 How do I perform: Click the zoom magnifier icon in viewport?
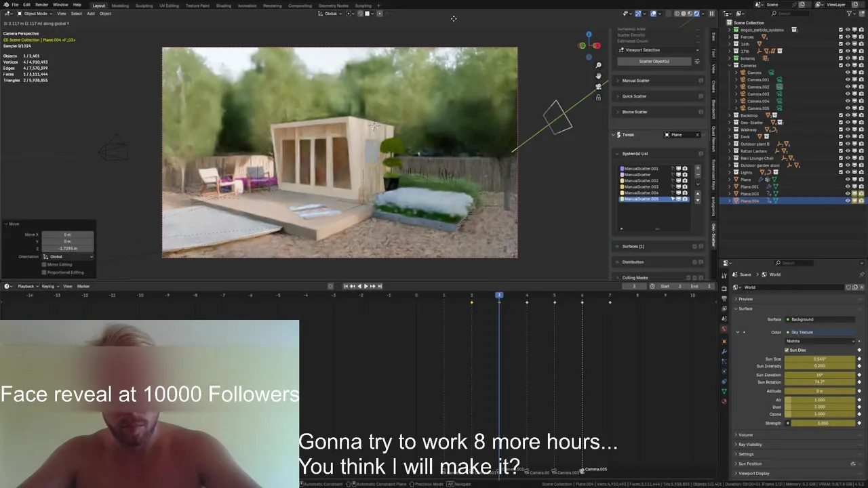click(598, 66)
